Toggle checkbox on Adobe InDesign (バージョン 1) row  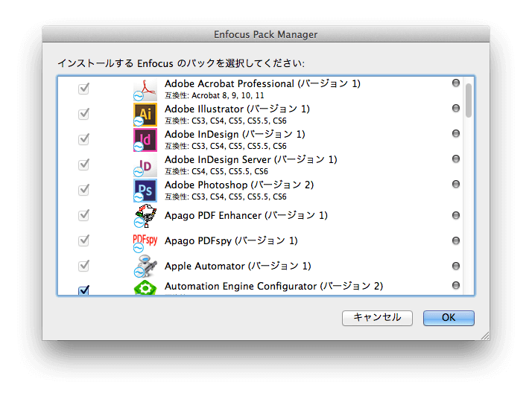(x=83, y=139)
